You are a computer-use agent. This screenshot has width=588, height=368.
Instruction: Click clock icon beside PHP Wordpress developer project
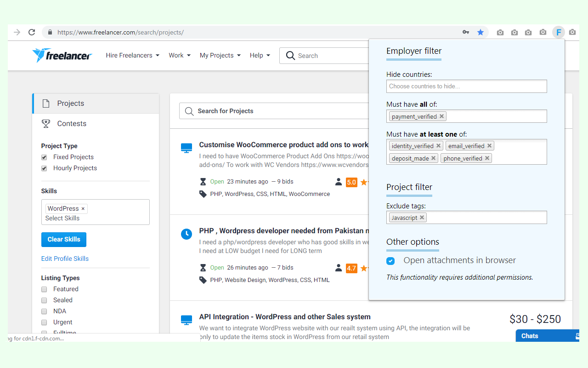(x=186, y=234)
